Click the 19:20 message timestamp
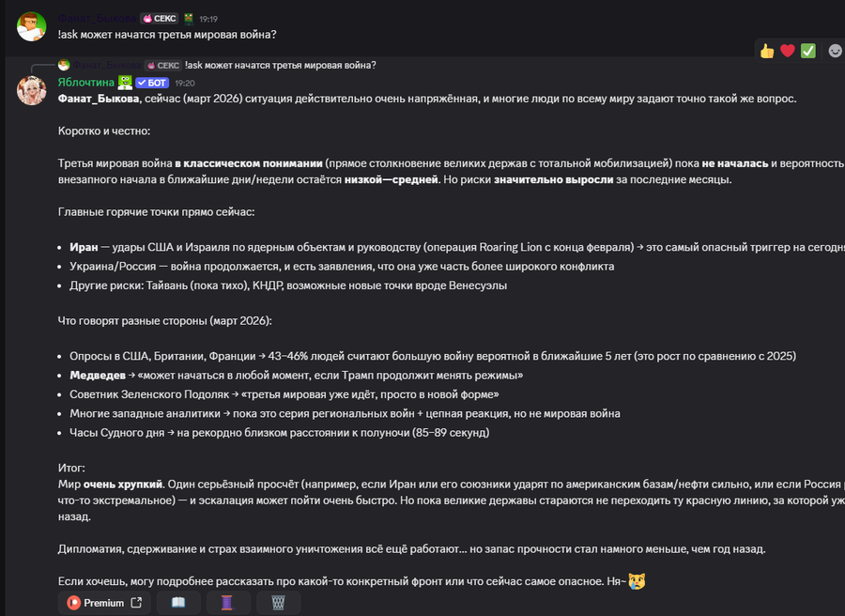845x616 pixels. click(x=185, y=83)
